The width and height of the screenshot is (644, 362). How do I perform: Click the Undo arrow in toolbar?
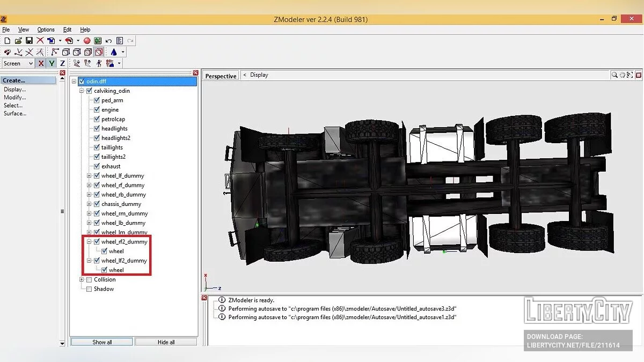[109, 41]
